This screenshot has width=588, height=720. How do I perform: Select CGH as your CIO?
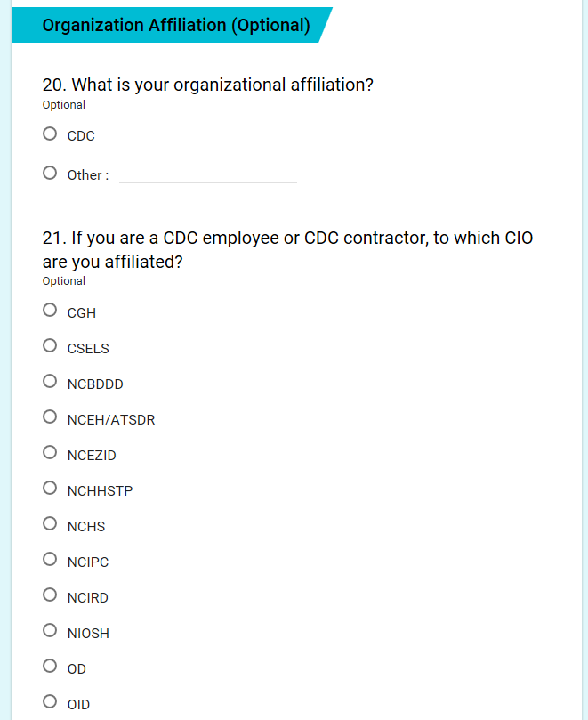click(x=50, y=311)
